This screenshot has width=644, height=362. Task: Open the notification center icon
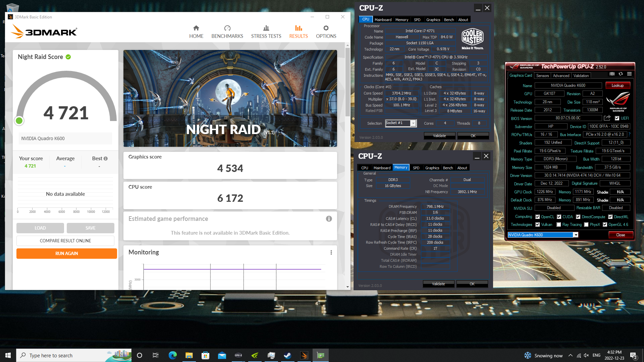click(633, 355)
